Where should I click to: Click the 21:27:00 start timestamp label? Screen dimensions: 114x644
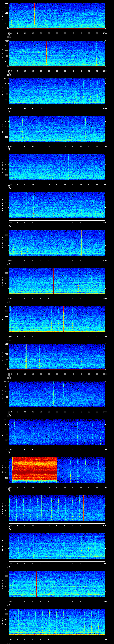9,450
